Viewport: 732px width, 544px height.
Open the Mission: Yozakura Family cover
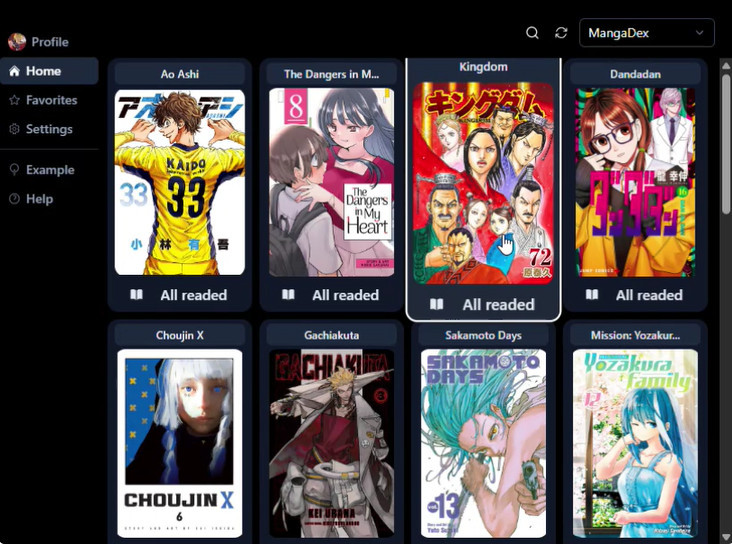635,444
